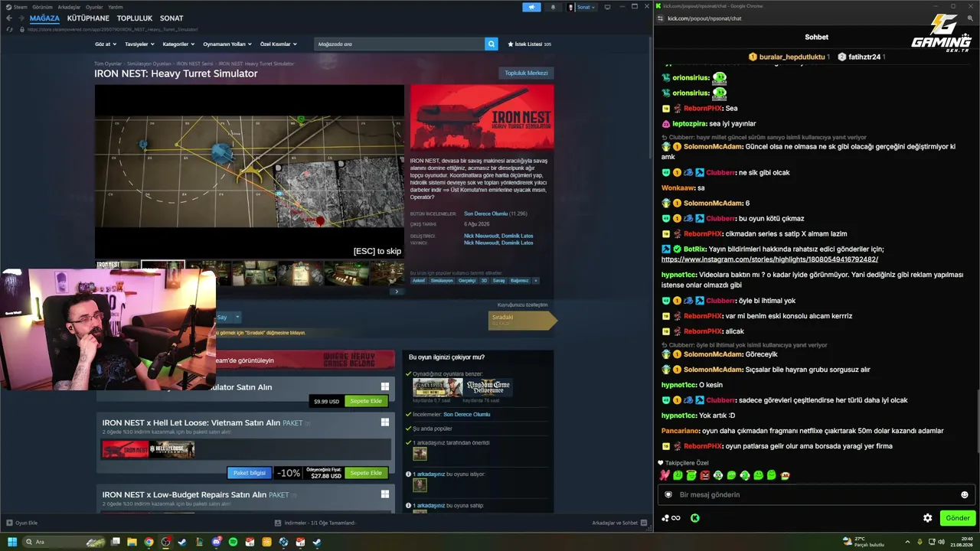Image resolution: width=980 pixels, height=551 pixels.
Task: Expand the plus button after Bağımsız tag
Action: (x=535, y=281)
